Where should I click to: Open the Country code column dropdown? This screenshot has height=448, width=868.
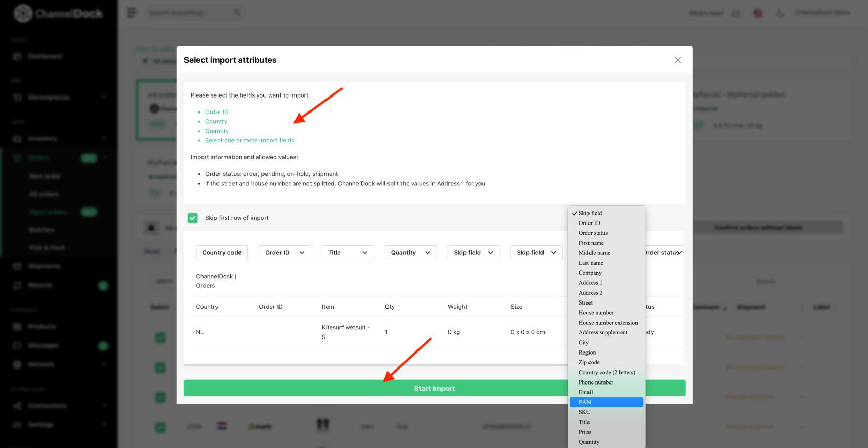[x=222, y=253]
